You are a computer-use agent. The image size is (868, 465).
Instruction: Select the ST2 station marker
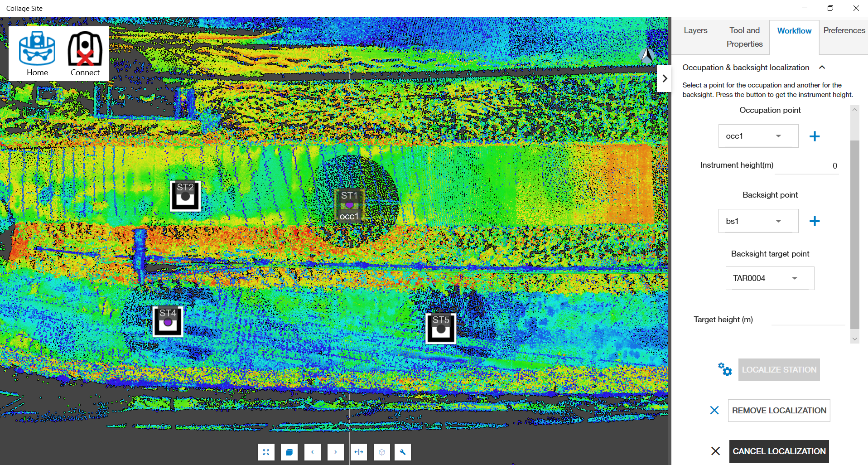point(185,196)
